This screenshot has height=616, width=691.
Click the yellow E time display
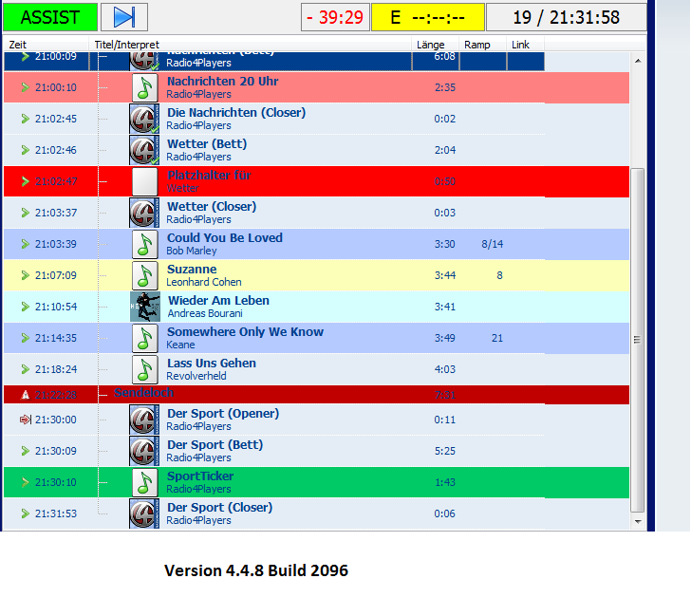427,17
